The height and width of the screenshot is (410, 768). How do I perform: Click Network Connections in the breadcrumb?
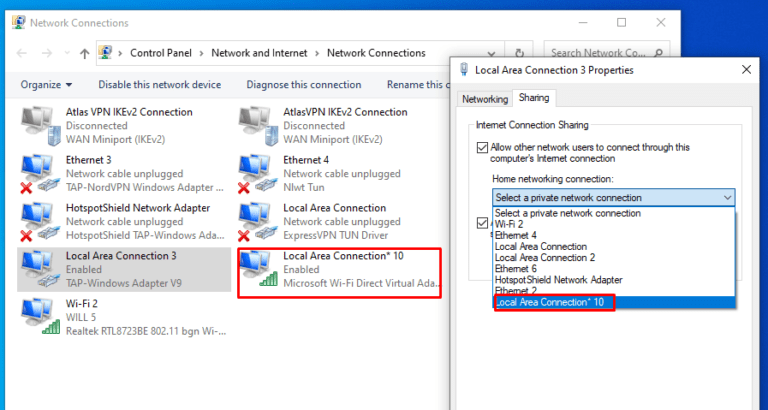click(376, 53)
